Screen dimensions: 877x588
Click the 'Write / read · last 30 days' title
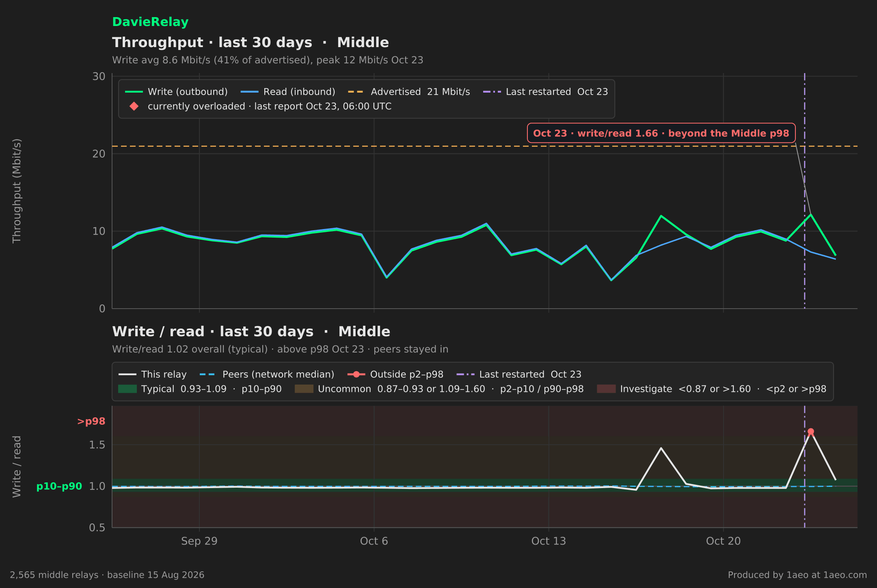[251, 332]
